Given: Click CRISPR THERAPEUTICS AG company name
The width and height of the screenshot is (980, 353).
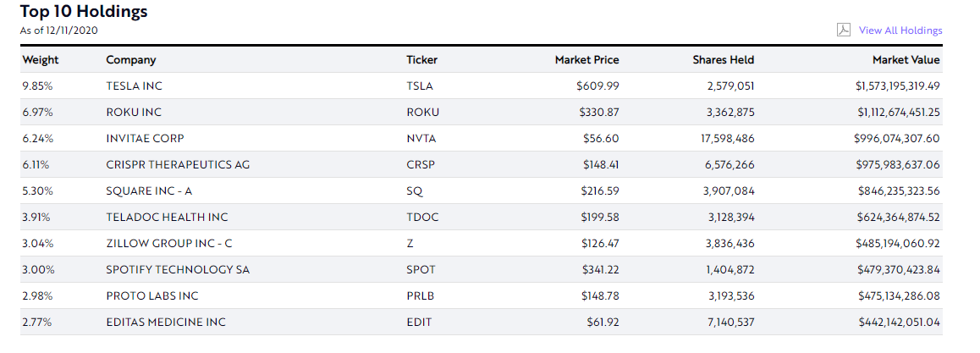Looking at the screenshot, I should click(178, 165).
